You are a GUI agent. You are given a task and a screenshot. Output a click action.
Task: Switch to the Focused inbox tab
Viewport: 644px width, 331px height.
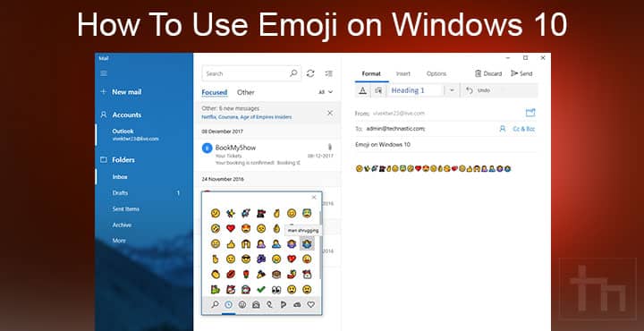[x=215, y=92]
